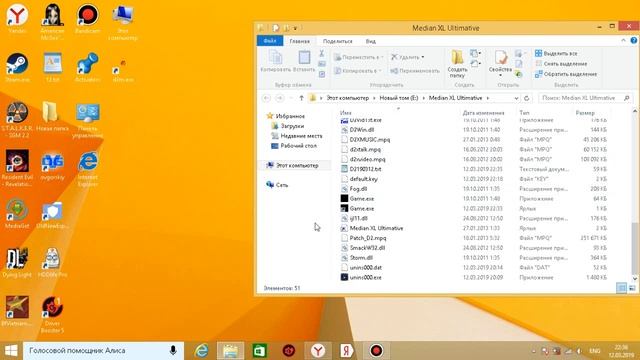Open quick access toolbar customize arrow
Viewport: 640px width, 360px height.
point(295,28)
